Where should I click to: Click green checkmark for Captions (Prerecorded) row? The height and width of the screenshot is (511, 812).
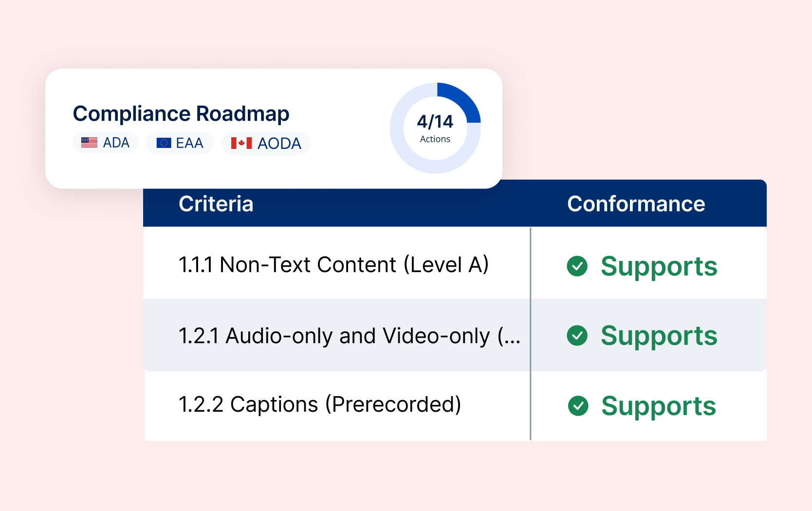tap(578, 406)
